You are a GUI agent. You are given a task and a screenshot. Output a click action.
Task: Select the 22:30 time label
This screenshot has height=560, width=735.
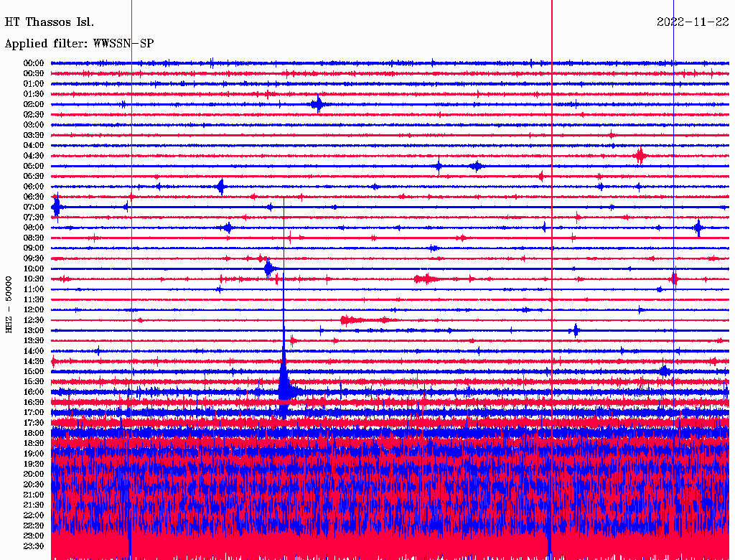point(34,526)
